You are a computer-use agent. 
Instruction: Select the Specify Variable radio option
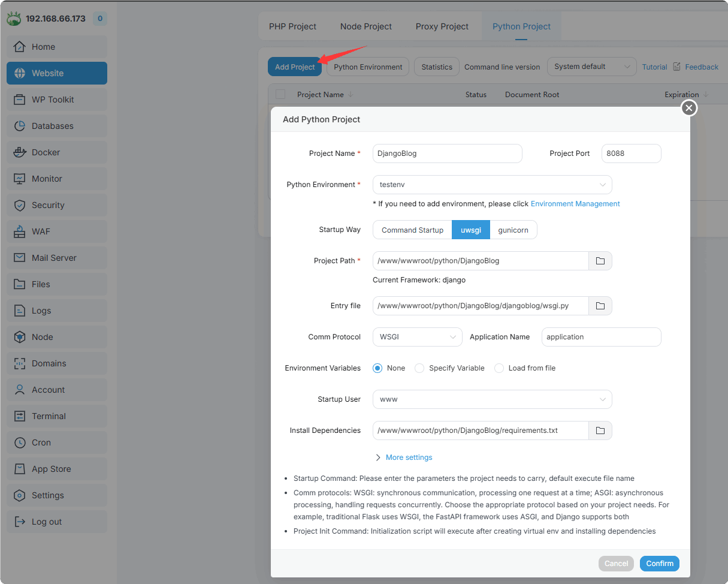pyautogui.click(x=419, y=368)
